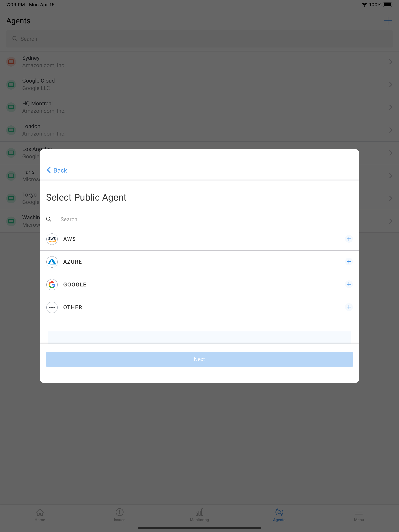Tap the magnifier icon in dialog search
Screen dimensions: 399x532
[x=49, y=219]
